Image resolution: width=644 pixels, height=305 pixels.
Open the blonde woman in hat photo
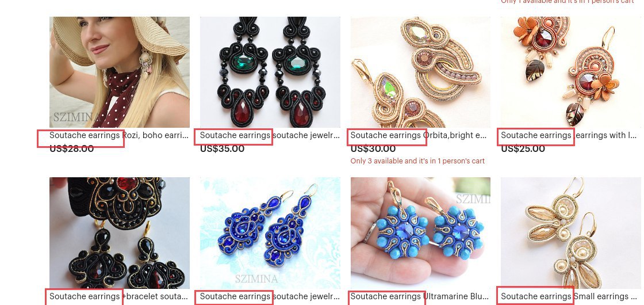pyautogui.click(x=120, y=72)
